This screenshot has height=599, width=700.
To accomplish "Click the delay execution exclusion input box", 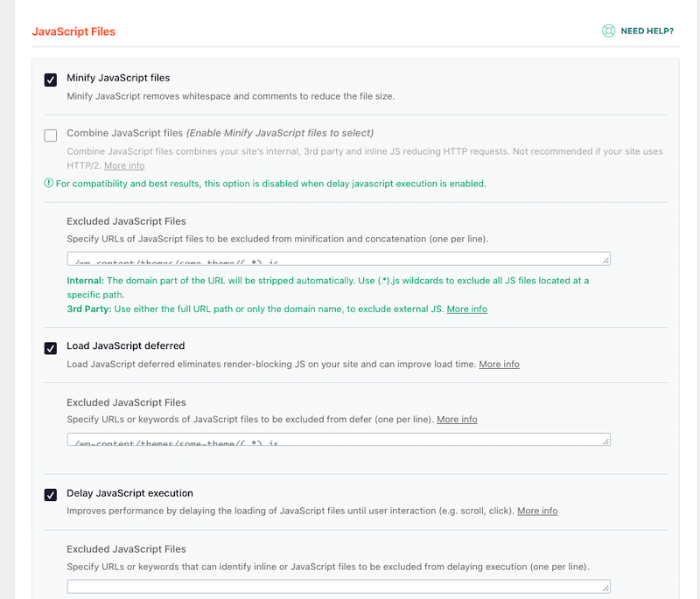I will pos(337,584).
